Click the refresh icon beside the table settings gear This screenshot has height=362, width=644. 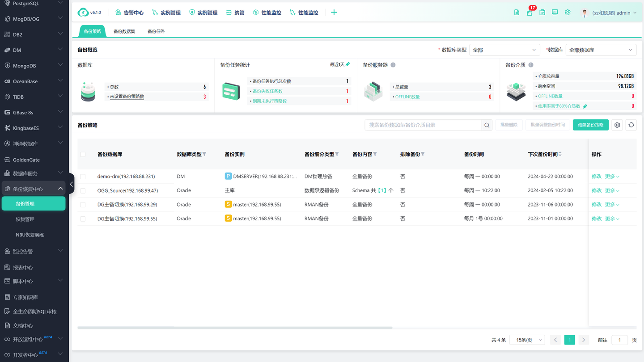[x=631, y=125]
